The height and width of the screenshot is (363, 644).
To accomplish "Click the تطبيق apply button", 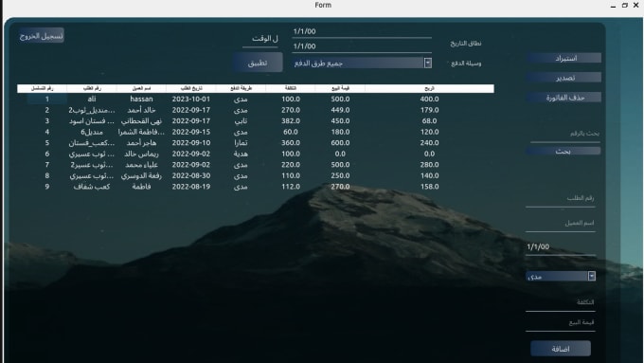I will coord(258,63).
